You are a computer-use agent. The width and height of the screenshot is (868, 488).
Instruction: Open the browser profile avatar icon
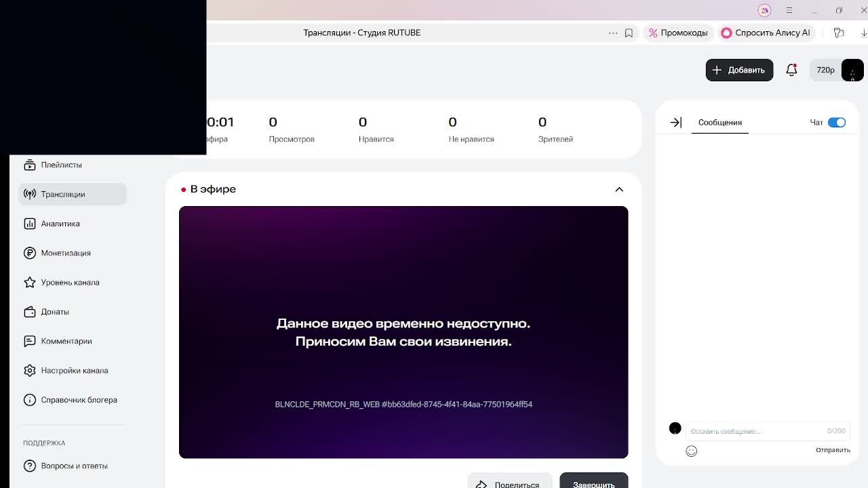764,10
